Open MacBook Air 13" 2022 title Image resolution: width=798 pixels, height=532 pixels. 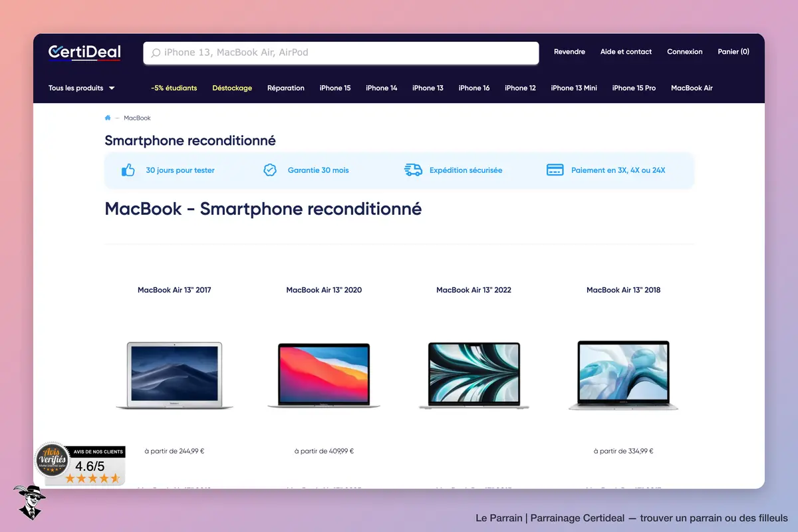473,290
